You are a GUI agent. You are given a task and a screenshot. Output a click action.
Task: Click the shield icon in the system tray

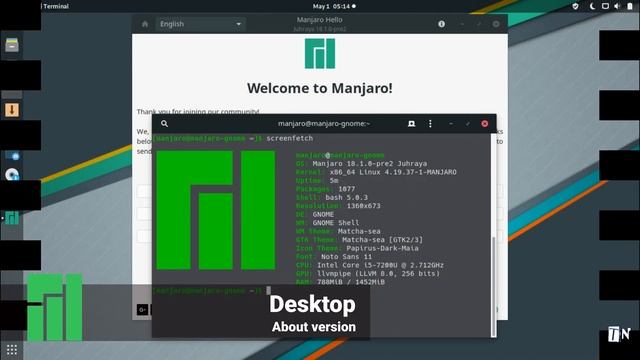pyautogui.click(x=575, y=6)
